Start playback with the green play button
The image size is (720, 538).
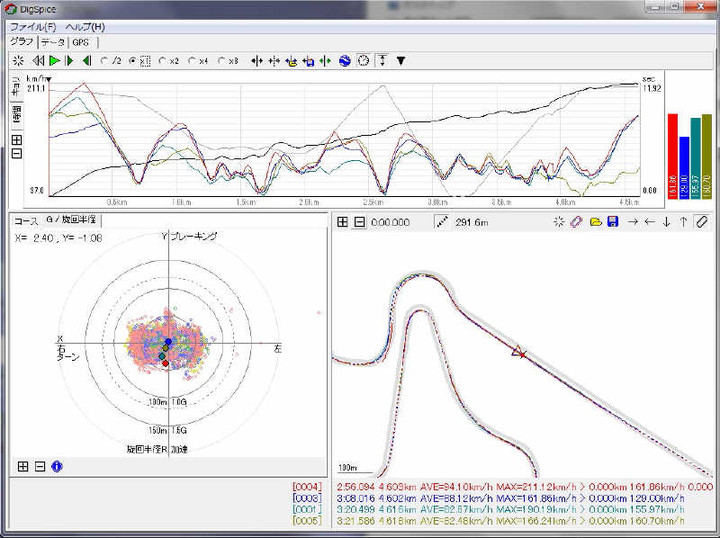[55, 61]
